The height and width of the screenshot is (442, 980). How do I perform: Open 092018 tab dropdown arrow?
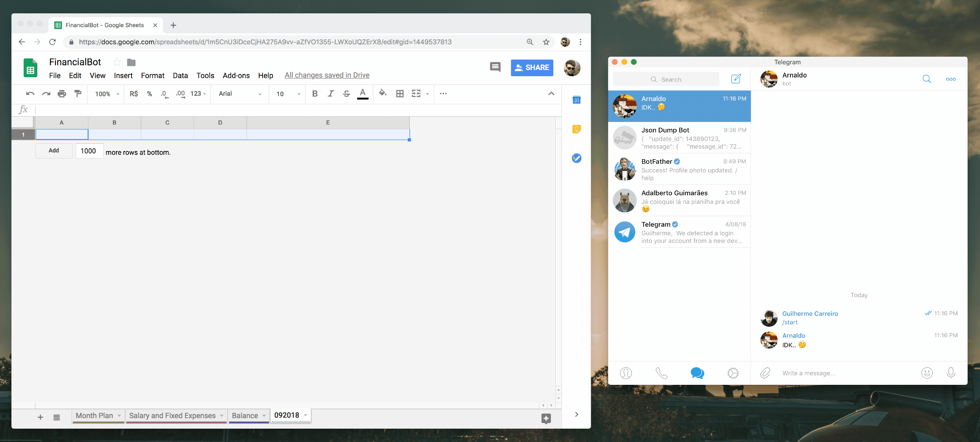click(x=305, y=415)
